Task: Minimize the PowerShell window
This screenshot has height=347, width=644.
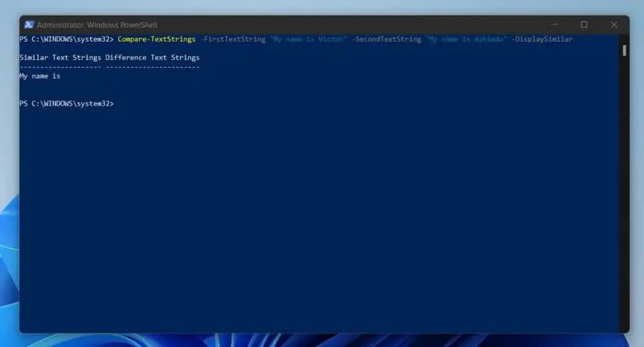Action: click(x=554, y=25)
